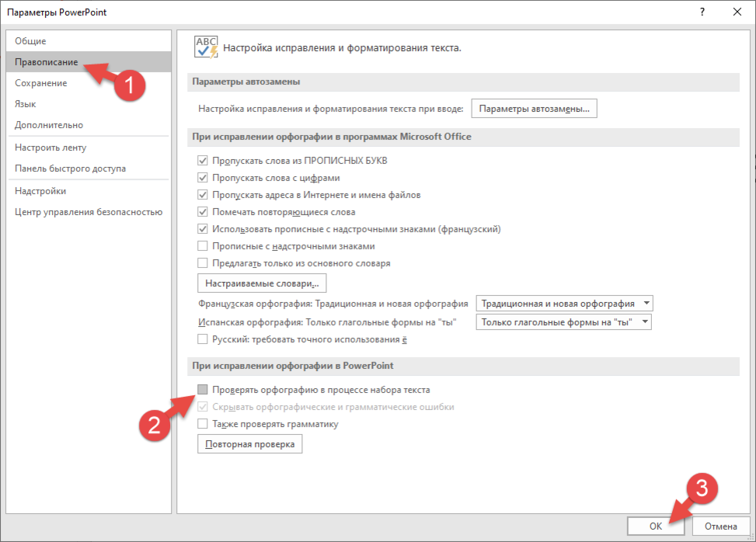Open Spanish spelling mode dropdown
This screenshot has height=542, width=756.
[563, 321]
